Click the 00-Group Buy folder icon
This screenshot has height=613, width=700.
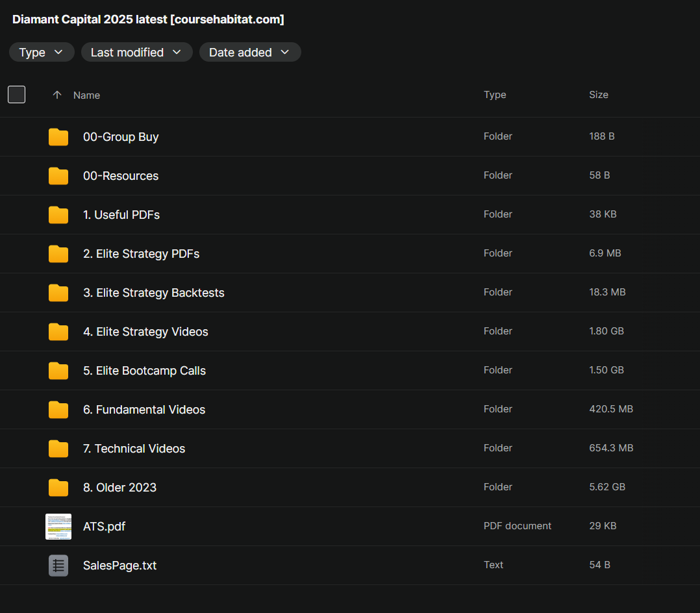[58, 137]
